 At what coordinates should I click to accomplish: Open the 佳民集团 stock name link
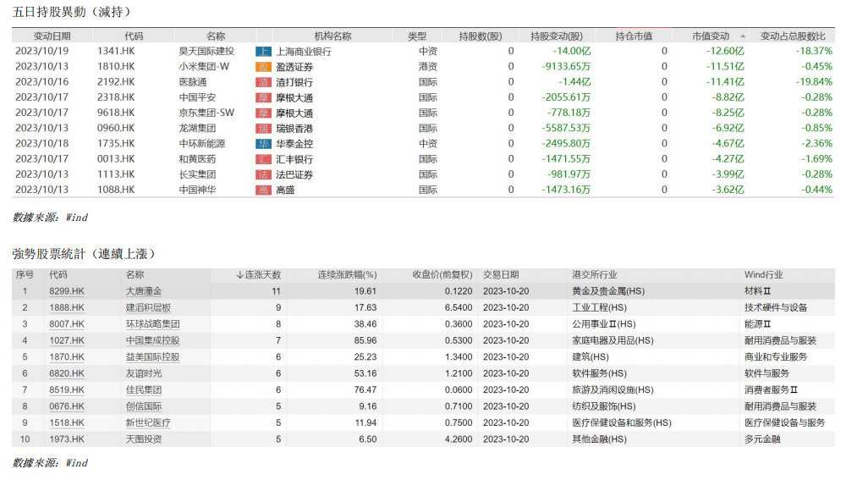pyautogui.click(x=143, y=389)
